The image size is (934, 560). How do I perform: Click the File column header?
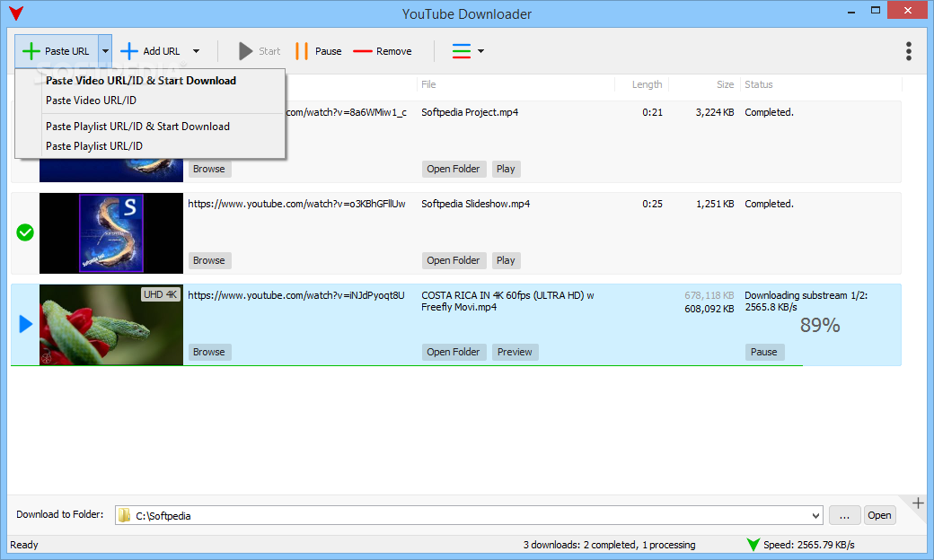(428, 84)
